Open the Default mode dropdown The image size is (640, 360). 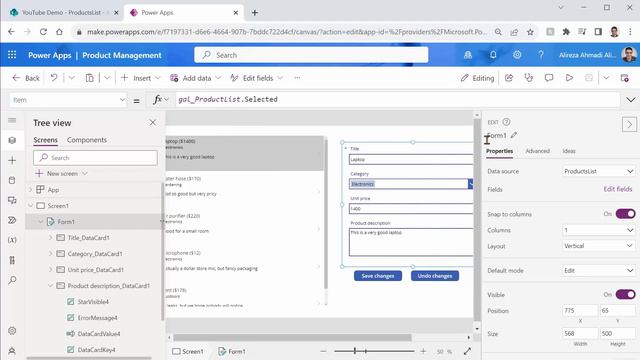coord(598,270)
